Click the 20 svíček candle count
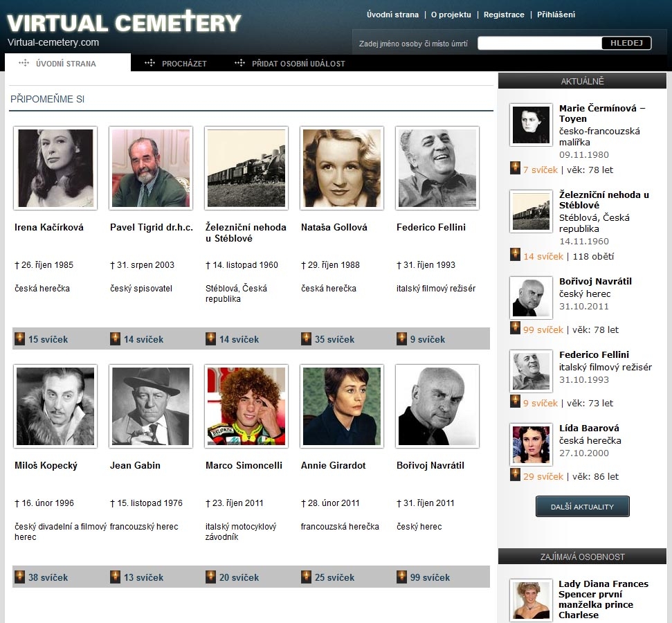The width and height of the screenshot is (672, 623). pos(239,577)
